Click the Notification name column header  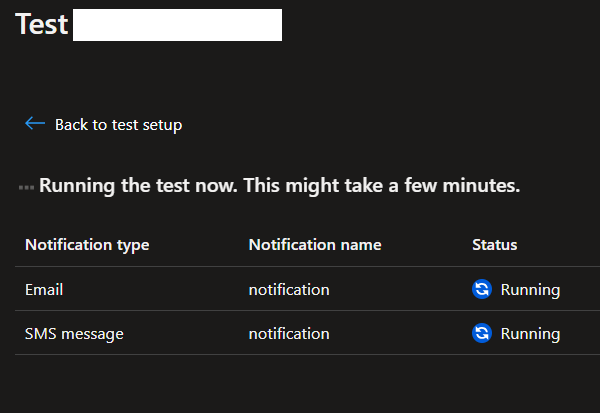pos(315,245)
